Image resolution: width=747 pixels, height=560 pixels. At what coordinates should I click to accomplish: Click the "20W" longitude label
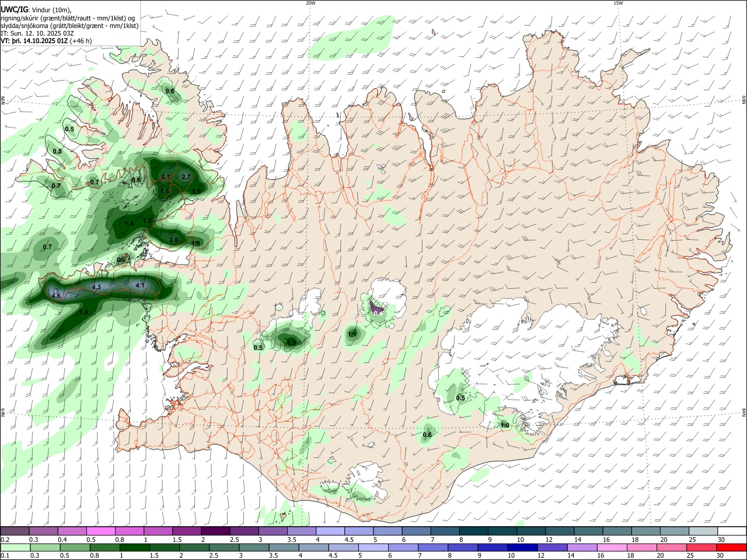tap(310, 3)
